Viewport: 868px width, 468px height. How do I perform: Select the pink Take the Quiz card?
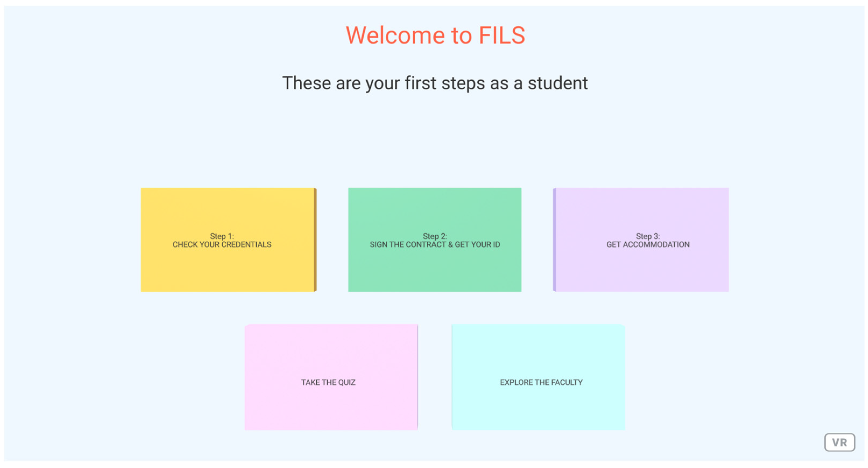pyautogui.click(x=331, y=404)
